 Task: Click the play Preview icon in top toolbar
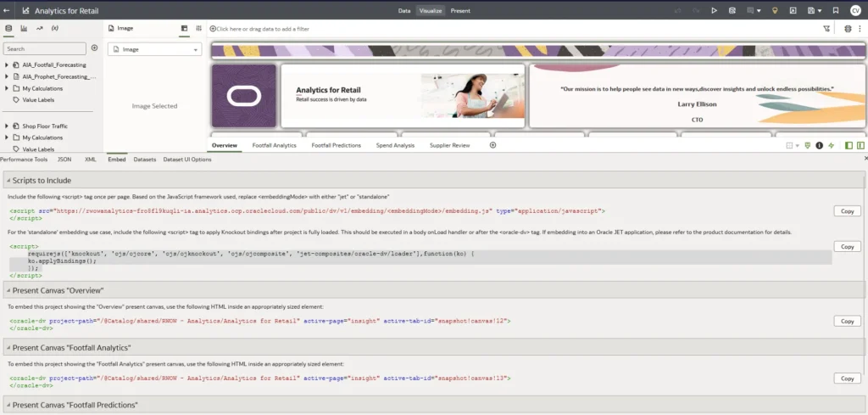(x=714, y=10)
